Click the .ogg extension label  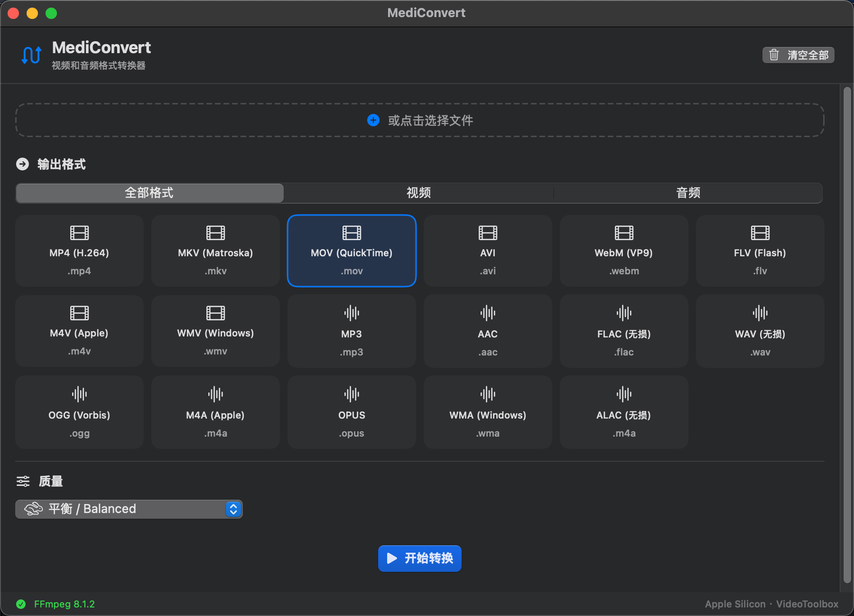pyautogui.click(x=79, y=433)
